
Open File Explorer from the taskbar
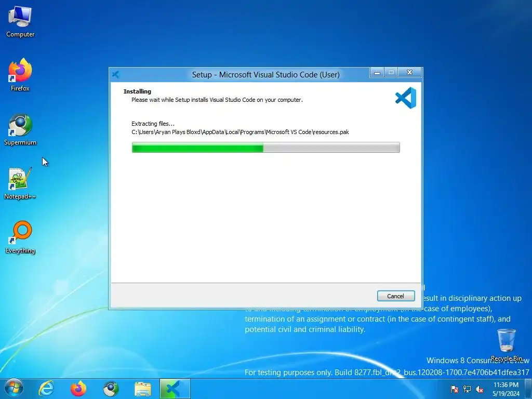pyautogui.click(x=143, y=389)
